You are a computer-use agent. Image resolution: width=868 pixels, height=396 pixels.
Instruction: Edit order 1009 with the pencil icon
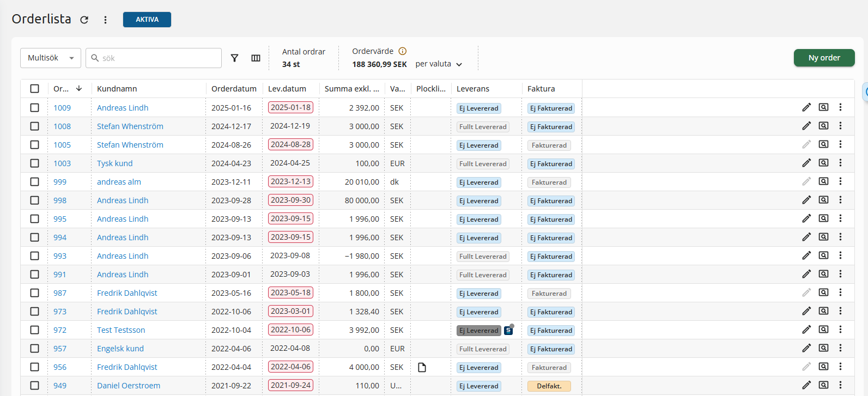tap(806, 107)
